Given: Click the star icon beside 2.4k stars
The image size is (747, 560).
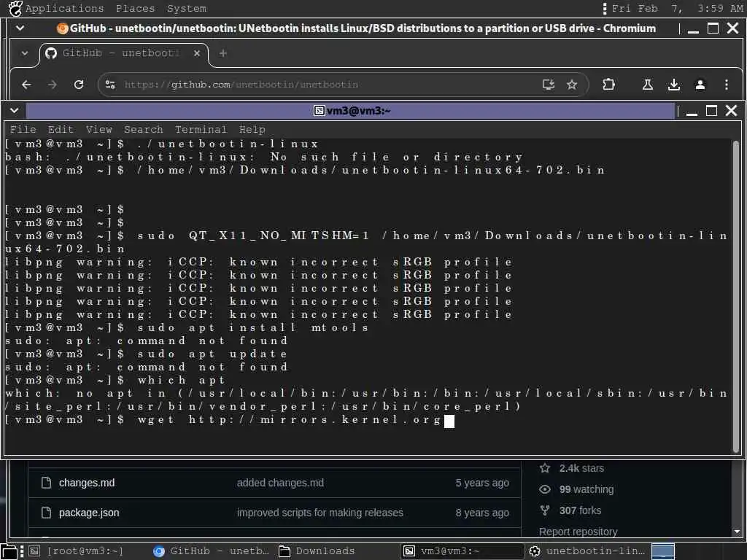Looking at the screenshot, I should pyautogui.click(x=545, y=468).
